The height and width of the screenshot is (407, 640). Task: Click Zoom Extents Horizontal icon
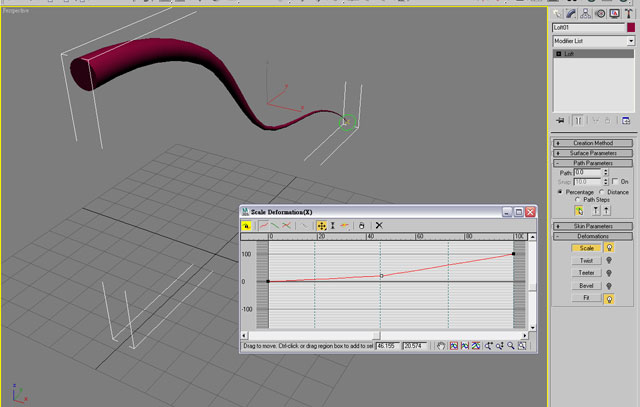pos(465,346)
